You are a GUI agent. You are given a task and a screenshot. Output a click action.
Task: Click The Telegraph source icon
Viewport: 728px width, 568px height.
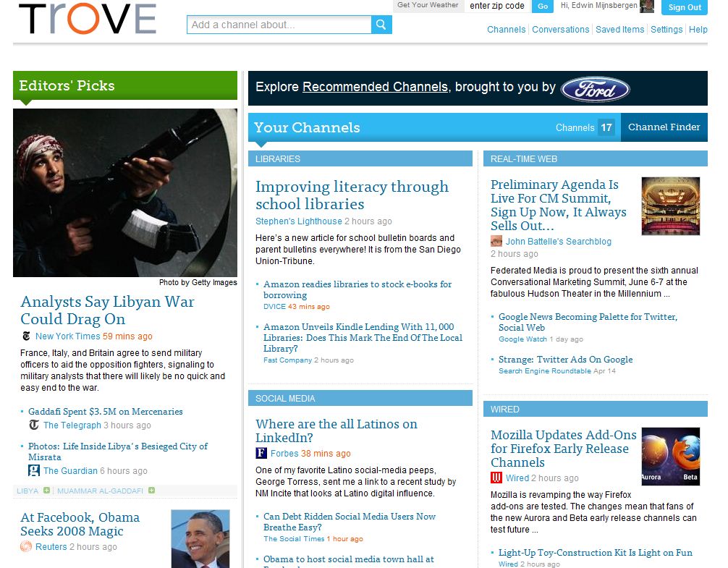34,425
